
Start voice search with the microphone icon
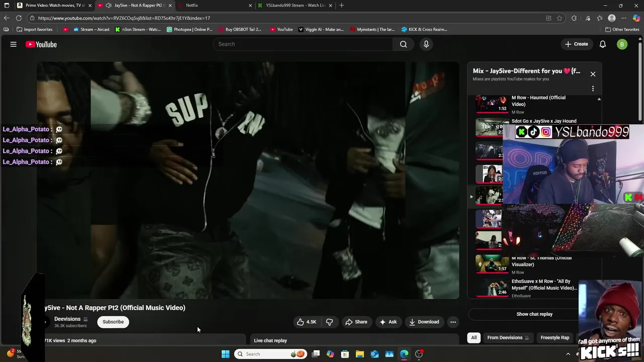[x=426, y=44]
